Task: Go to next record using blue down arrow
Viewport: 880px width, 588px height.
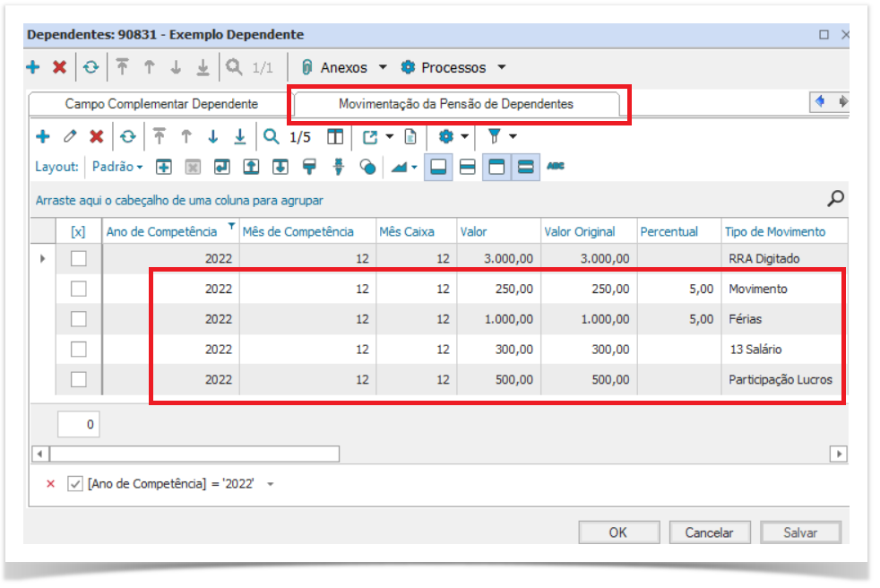Action: [212, 136]
